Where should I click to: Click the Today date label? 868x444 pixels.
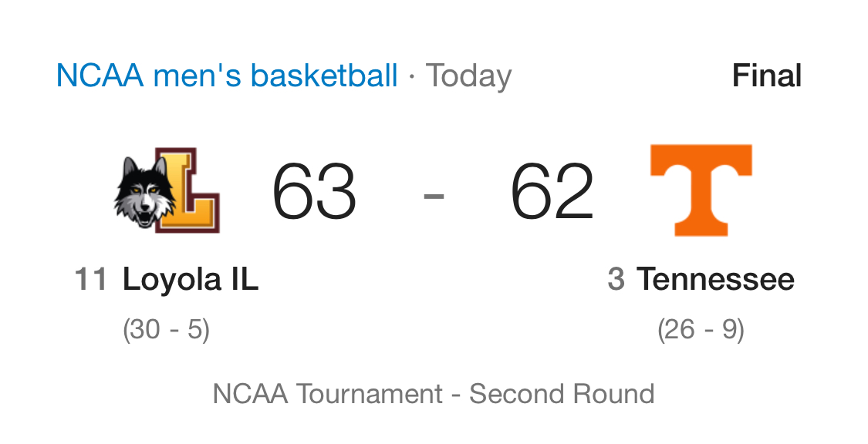pos(468,76)
